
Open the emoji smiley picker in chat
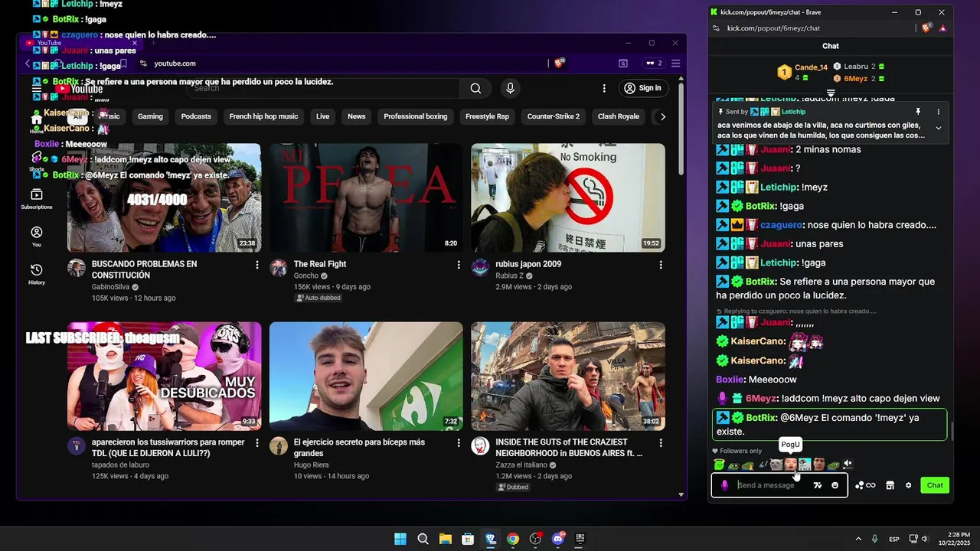[x=835, y=485]
